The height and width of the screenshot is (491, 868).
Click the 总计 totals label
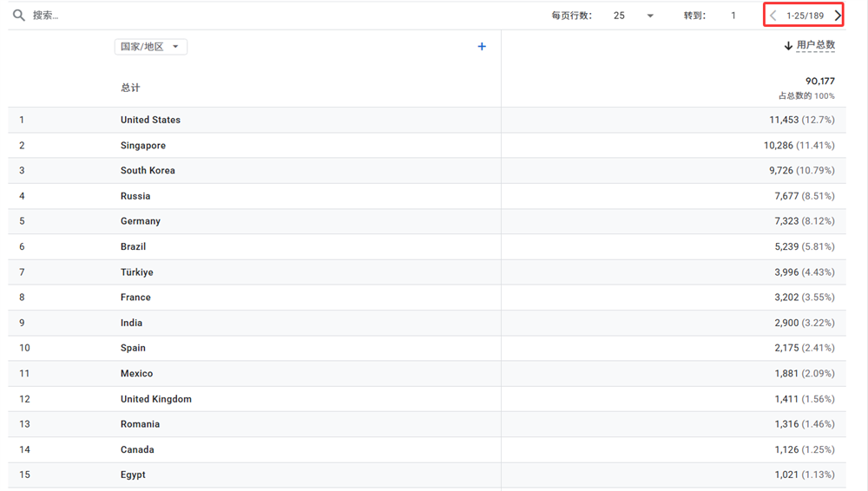click(x=131, y=88)
